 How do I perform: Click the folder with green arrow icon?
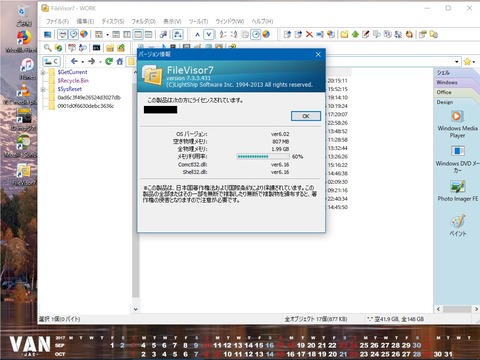tap(121, 48)
